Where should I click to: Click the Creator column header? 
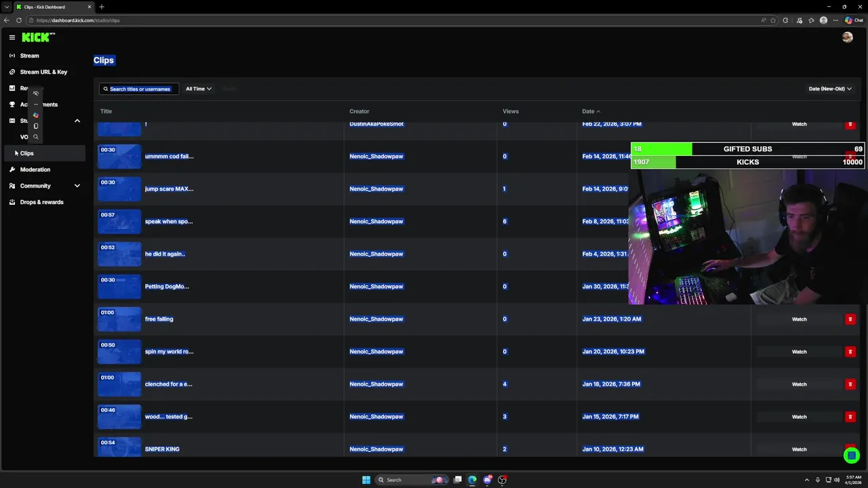click(x=359, y=111)
